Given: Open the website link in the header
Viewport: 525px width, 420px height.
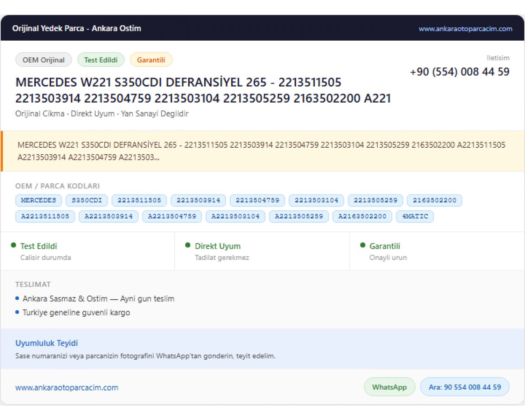Looking at the screenshot, I should 465,29.
